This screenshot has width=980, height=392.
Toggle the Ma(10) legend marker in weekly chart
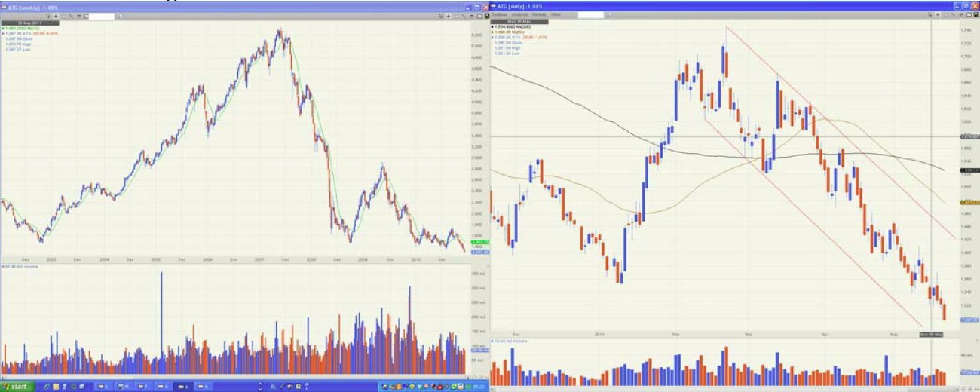click(3, 28)
